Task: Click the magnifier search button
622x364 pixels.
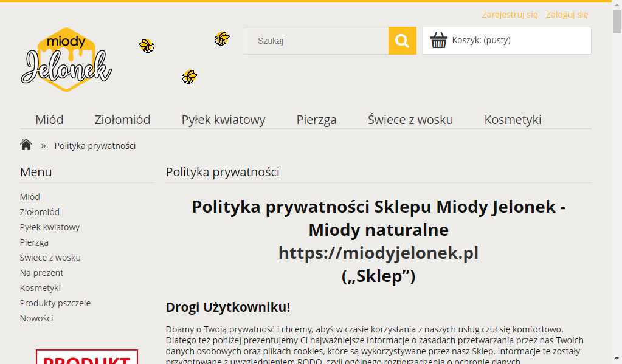Action: pos(403,41)
